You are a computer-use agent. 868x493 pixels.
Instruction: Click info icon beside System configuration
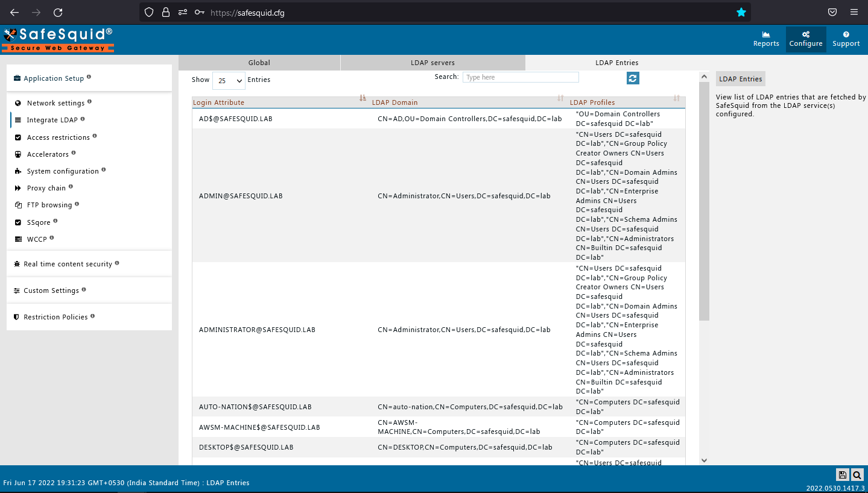104,170
